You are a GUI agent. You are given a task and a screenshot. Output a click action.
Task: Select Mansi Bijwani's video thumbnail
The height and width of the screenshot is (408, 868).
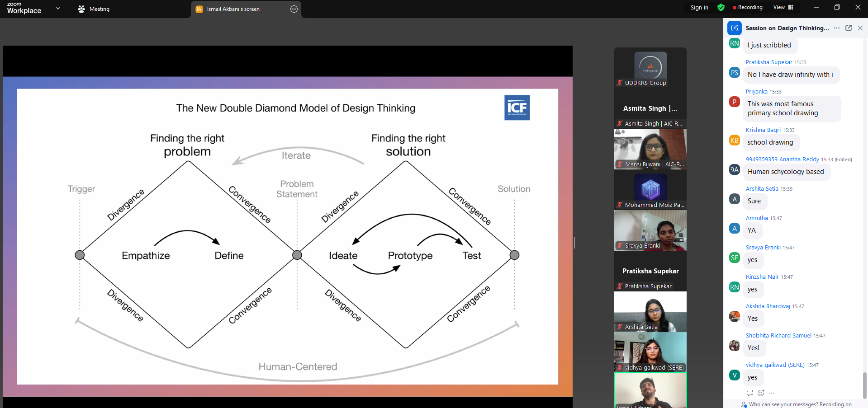(x=650, y=149)
